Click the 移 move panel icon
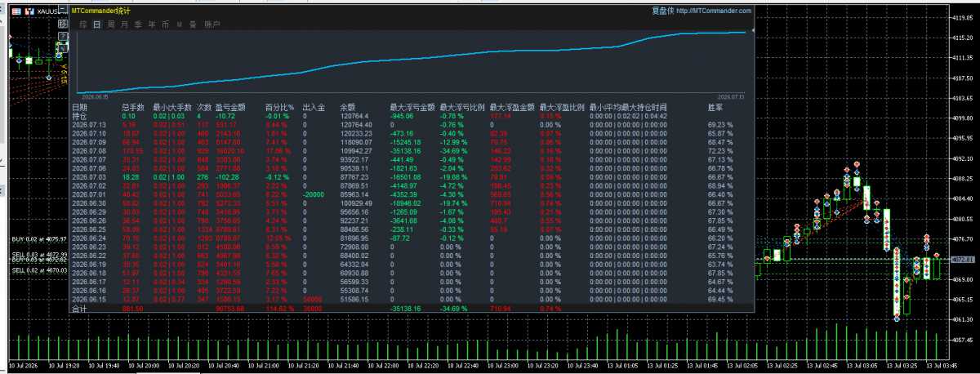Screen dimensions: 980x374 63,24
